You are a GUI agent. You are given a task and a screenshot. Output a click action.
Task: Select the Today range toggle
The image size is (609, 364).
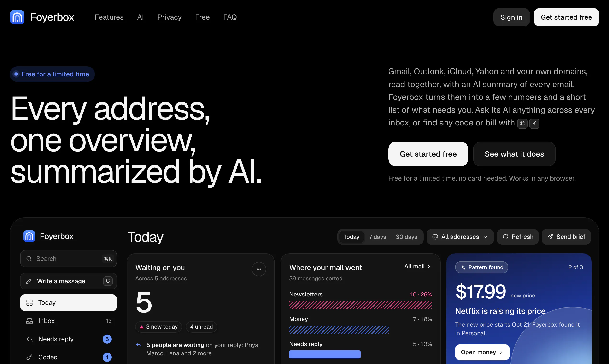[351, 237]
